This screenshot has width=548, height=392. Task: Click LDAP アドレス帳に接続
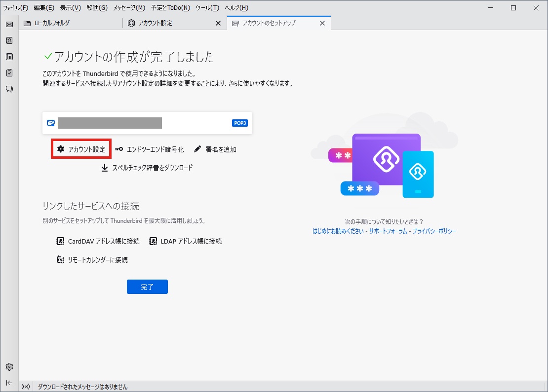pos(186,241)
